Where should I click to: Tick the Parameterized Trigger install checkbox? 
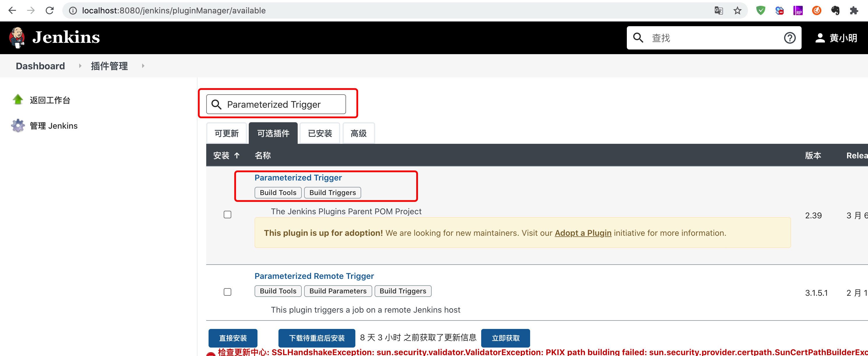[227, 215]
